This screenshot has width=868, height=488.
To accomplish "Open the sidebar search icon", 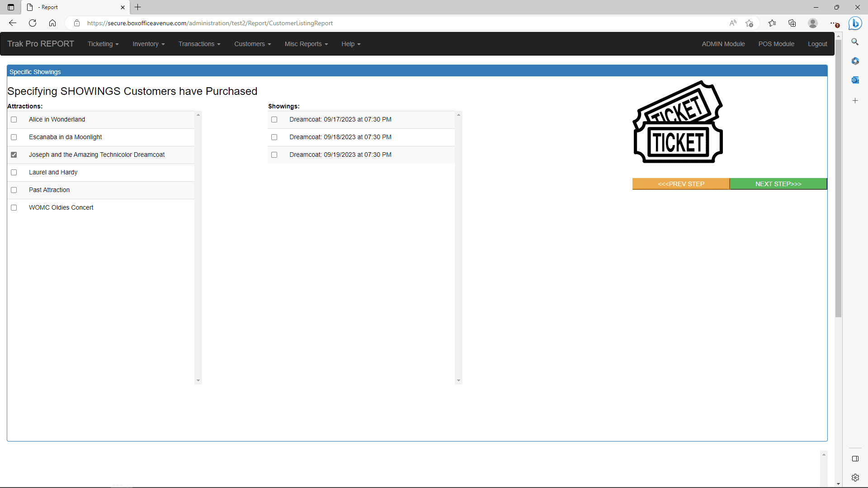I will pyautogui.click(x=855, y=42).
